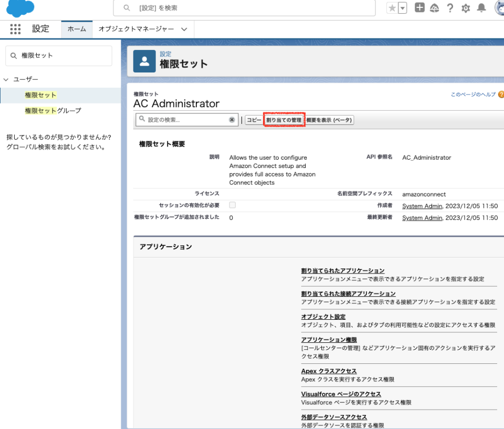Open the アプリケーション権限 link
Viewport: 504px width, 429px height.
pos(329,340)
